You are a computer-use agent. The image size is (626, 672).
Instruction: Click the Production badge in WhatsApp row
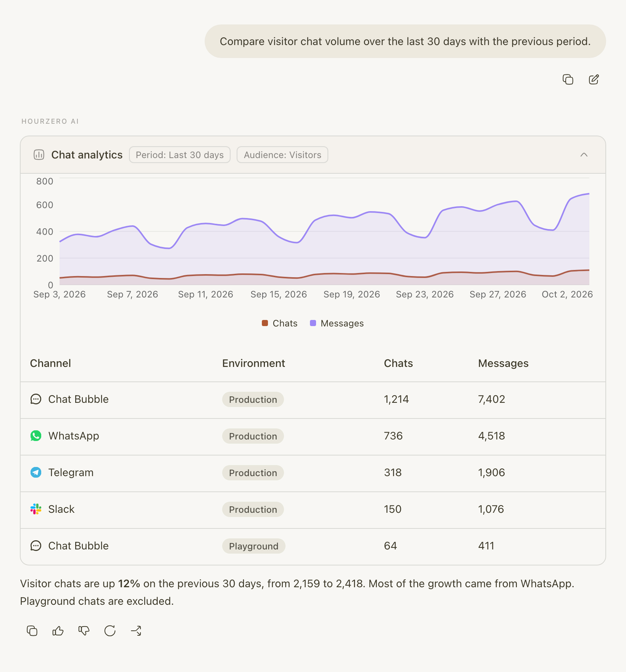point(253,436)
